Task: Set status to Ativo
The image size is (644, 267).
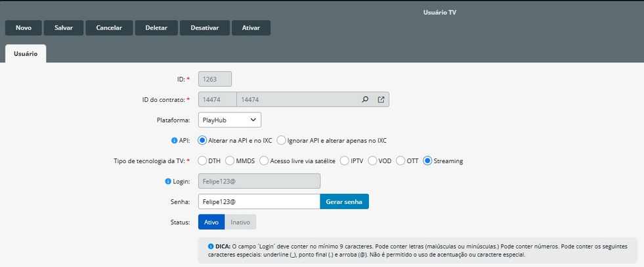Action: pos(211,222)
